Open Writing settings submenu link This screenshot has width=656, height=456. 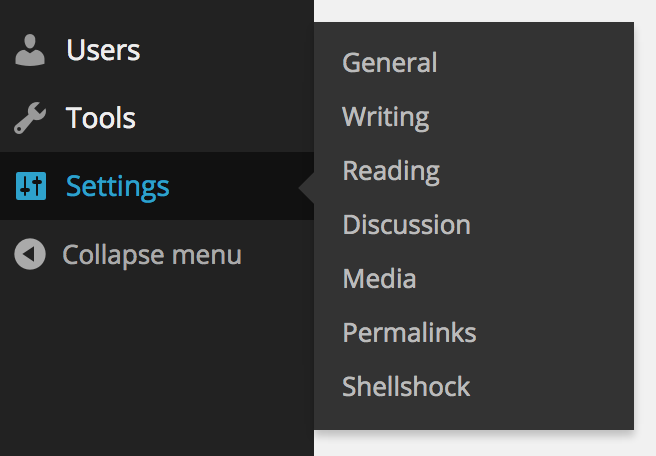click(385, 117)
